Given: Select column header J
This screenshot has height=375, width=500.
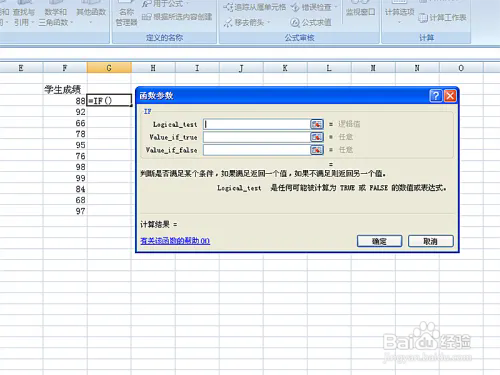Looking at the screenshot, I should (x=241, y=68).
